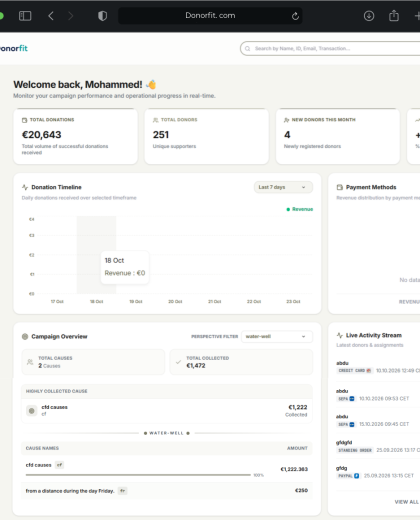Click the Campaign Overview globe icon
The image size is (420, 520).
click(25, 337)
